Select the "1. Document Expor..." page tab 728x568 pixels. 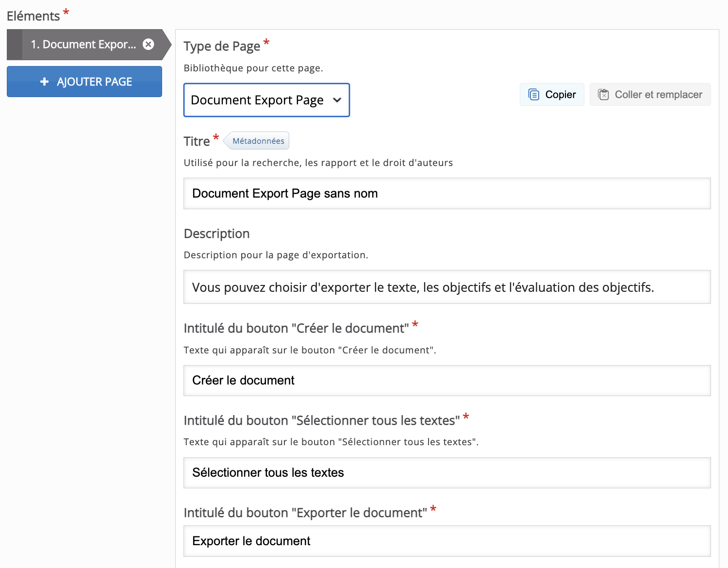tap(83, 45)
